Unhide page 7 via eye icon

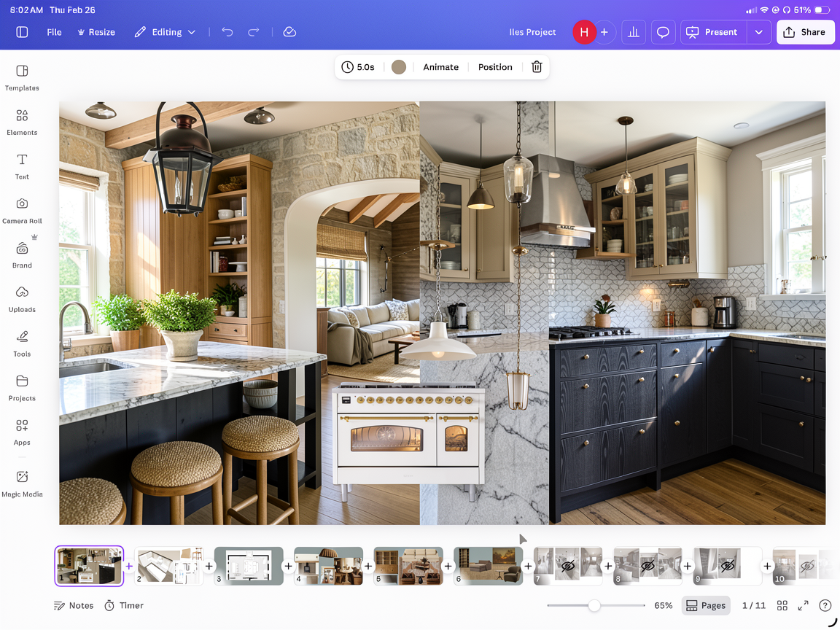coord(568,566)
